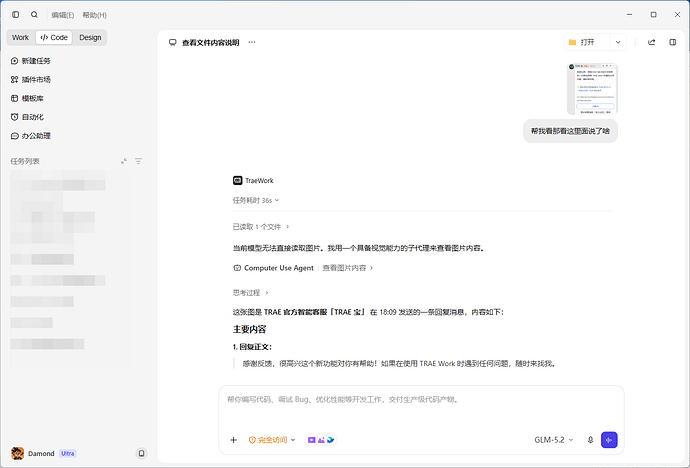This screenshot has height=468, width=690.
Task: Click the 自动化 alarm icon
Action: click(x=15, y=117)
